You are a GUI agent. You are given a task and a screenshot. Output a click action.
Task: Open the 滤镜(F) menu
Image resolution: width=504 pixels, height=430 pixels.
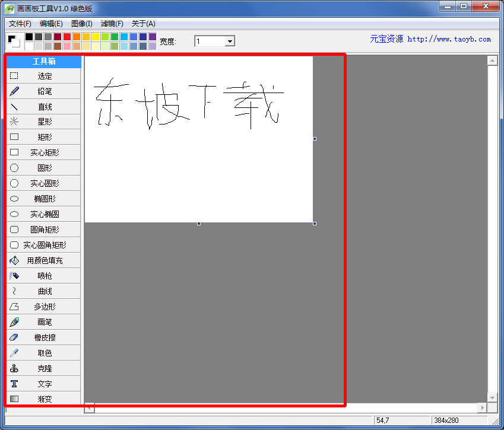[x=112, y=24]
